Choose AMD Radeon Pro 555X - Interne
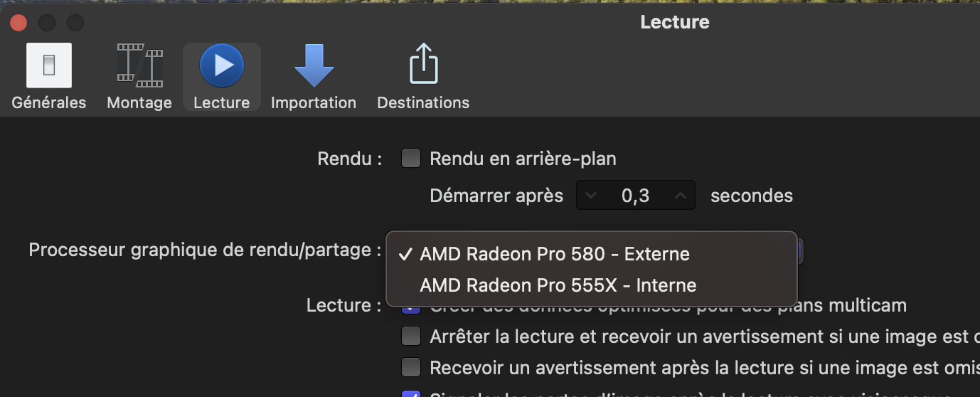 pyautogui.click(x=558, y=285)
